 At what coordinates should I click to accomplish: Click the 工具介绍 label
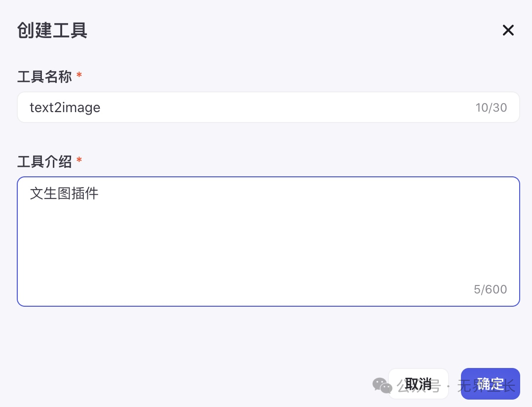click(x=44, y=162)
